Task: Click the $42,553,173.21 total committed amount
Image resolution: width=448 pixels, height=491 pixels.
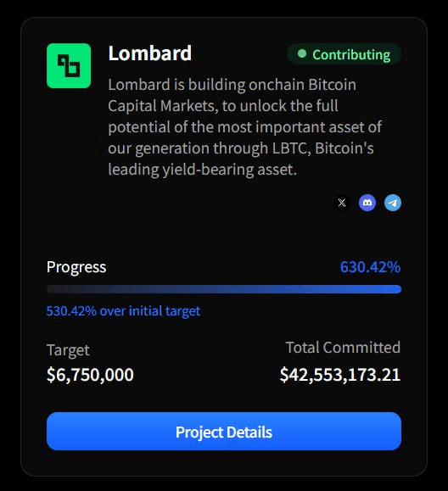Action: click(340, 375)
